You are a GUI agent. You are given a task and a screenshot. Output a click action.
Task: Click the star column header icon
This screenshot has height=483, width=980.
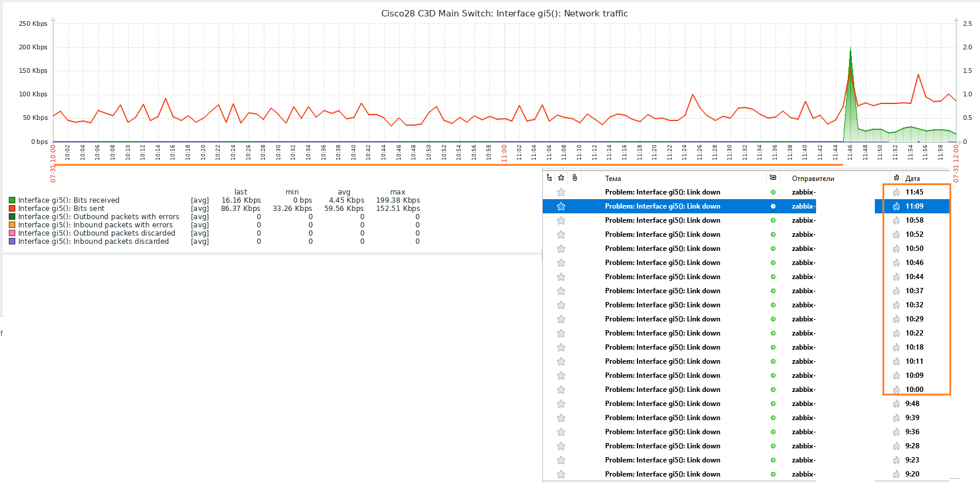pyautogui.click(x=561, y=177)
